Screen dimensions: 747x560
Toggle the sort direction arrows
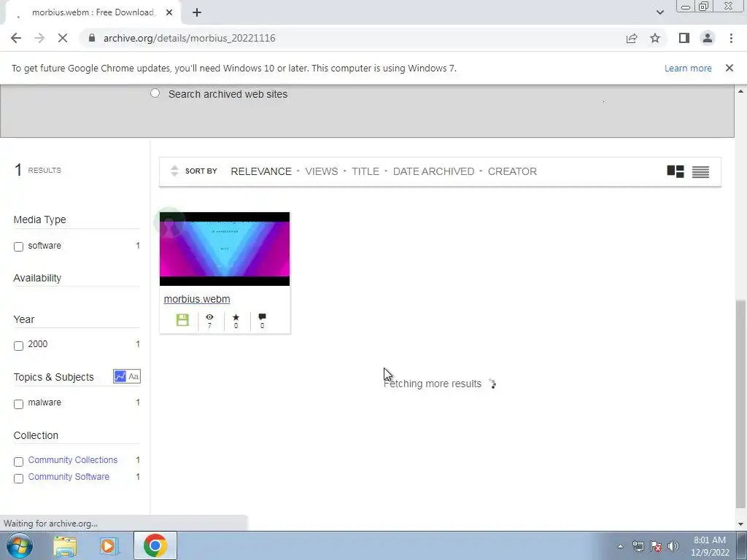[174, 171]
